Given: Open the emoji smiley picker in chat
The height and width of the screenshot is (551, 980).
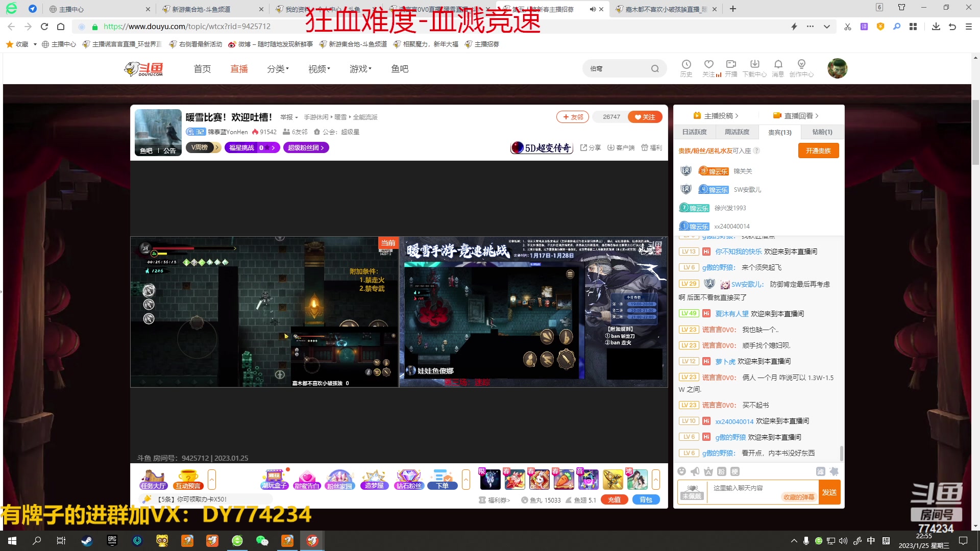Looking at the screenshot, I should 681,471.
